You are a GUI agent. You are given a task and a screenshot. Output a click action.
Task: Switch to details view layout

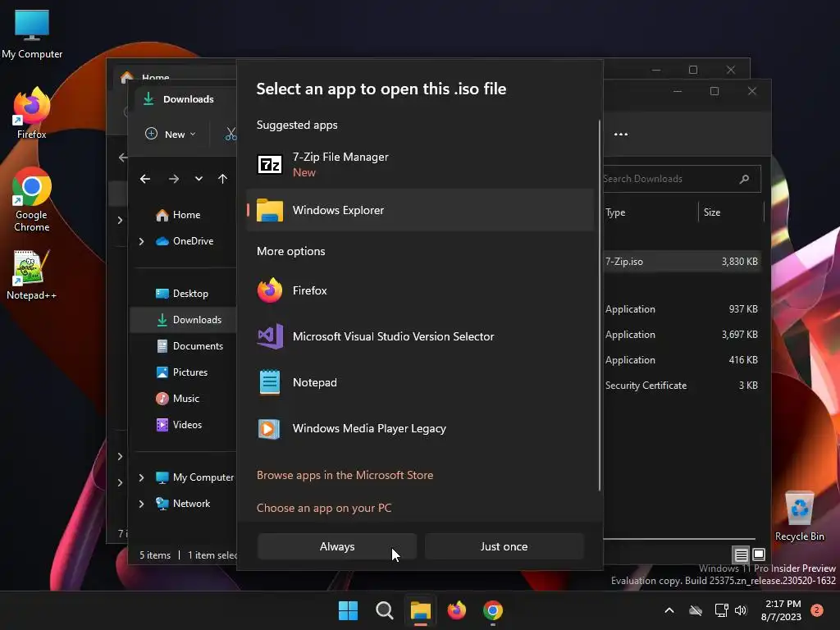click(x=741, y=555)
